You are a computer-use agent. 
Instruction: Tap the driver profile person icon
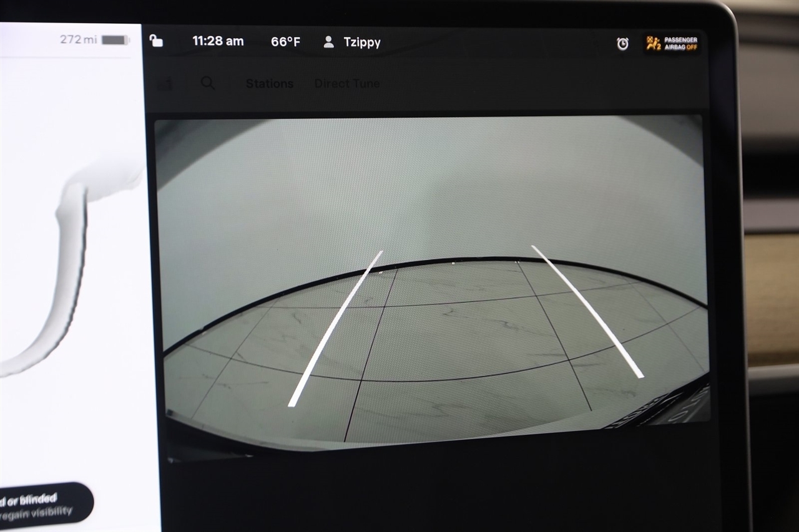click(328, 42)
